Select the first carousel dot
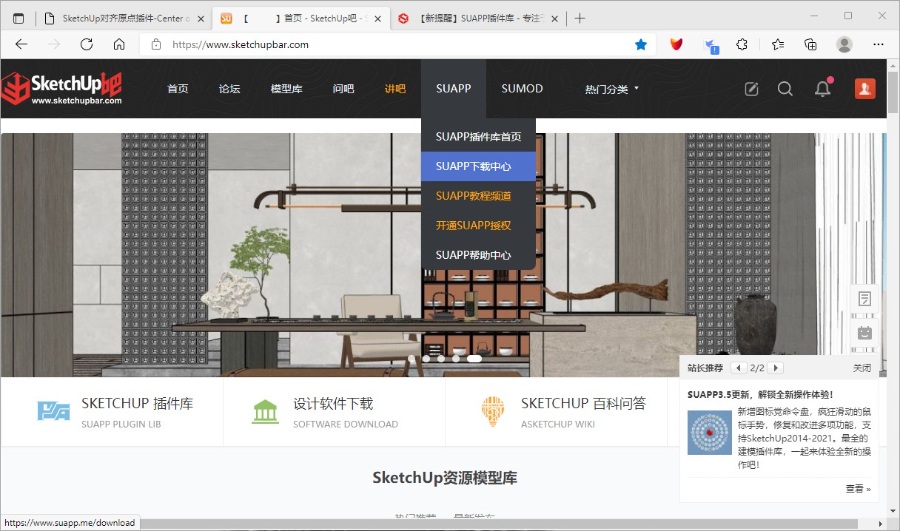 coord(411,358)
